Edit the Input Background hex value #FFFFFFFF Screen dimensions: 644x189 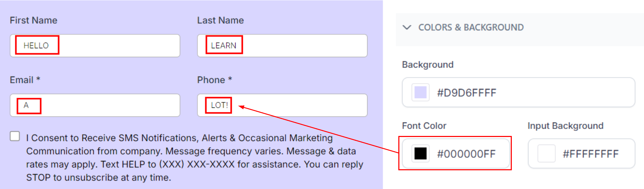click(x=591, y=154)
